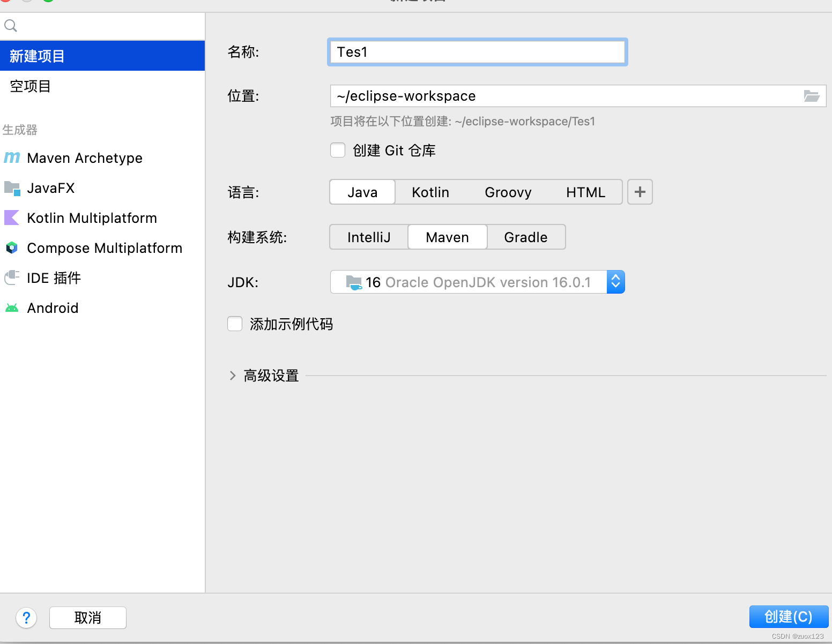Image resolution: width=832 pixels, height=644 pixels.
Task: Choose Gradle build system
Action: pos(526,237)
